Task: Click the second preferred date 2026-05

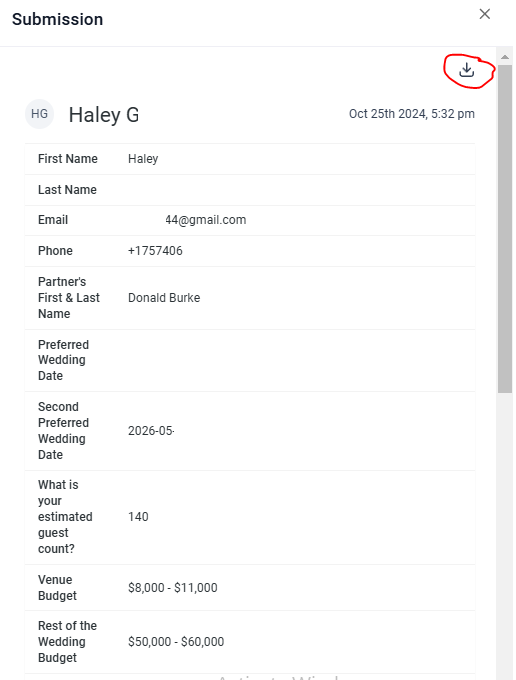Action: 151,431
